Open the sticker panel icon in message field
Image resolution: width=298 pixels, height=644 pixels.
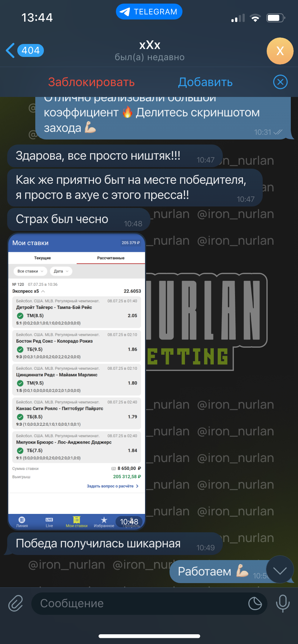pyautogui.click(x=255, y=603)
